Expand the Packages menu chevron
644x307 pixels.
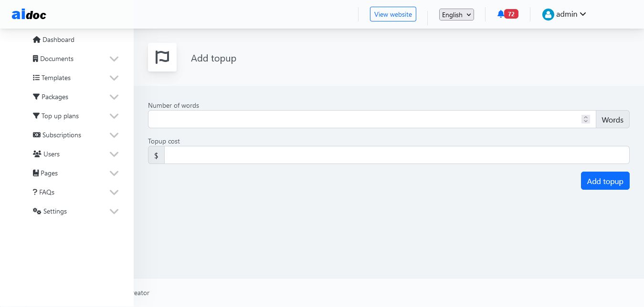point(114,97)
